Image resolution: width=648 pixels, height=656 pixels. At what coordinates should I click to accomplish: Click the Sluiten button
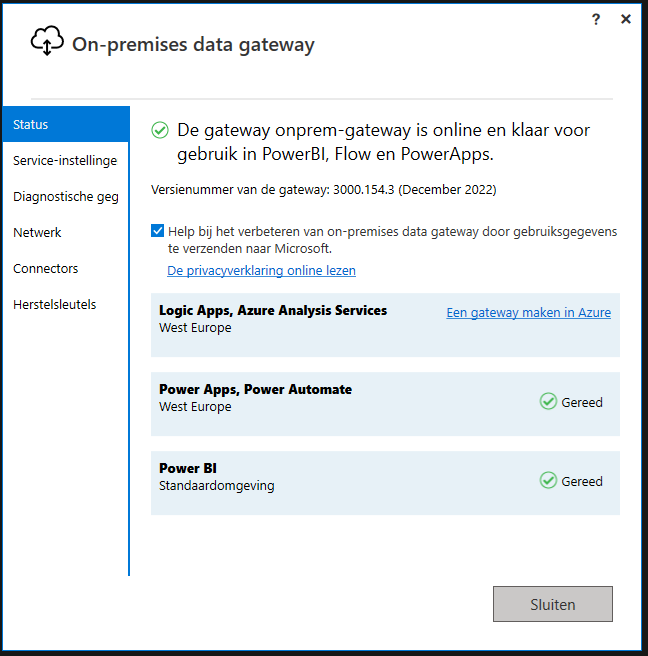(553, 604)
